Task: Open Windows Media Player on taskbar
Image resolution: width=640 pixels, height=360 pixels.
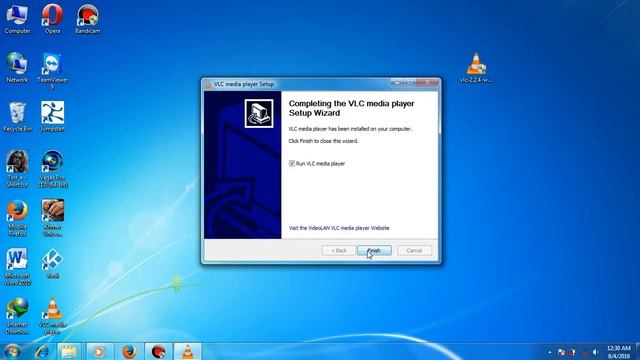Action: [x=99, y=351]
